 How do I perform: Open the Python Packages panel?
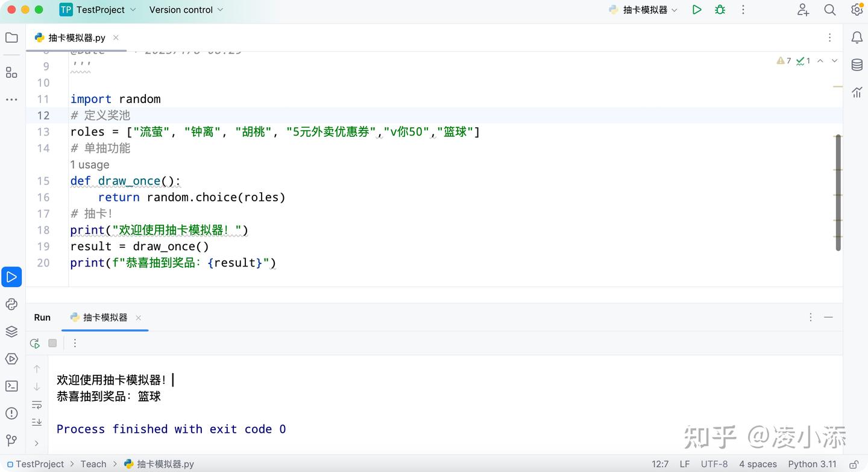pos(11,331)
